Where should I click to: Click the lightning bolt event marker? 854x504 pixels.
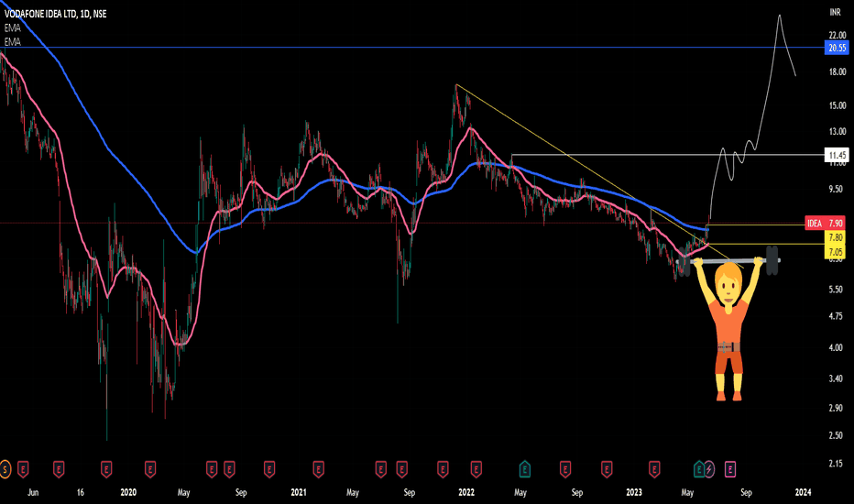709,468
